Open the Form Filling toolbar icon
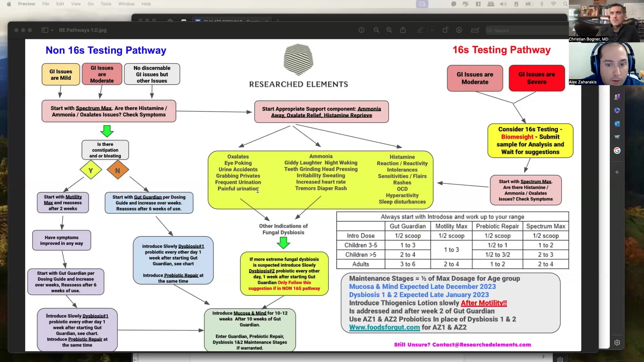The height and width of the screenshot is (362, 644). (x=475, y=30)
